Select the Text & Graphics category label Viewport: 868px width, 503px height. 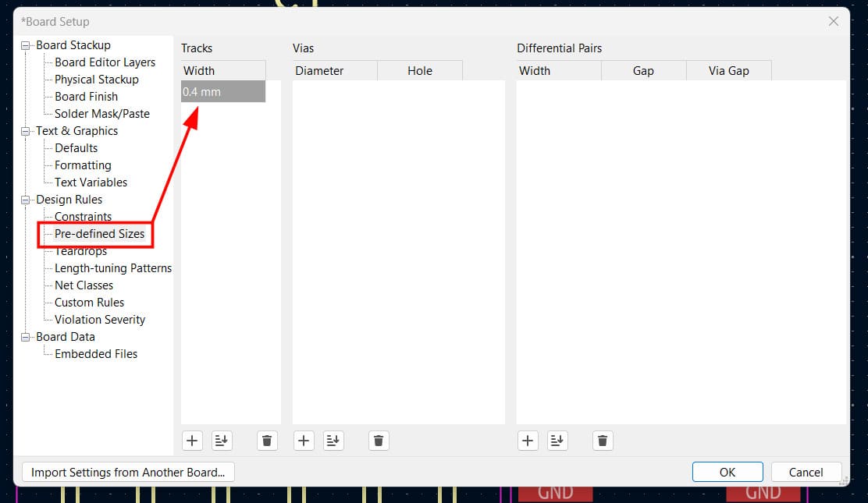click(77, 131)
